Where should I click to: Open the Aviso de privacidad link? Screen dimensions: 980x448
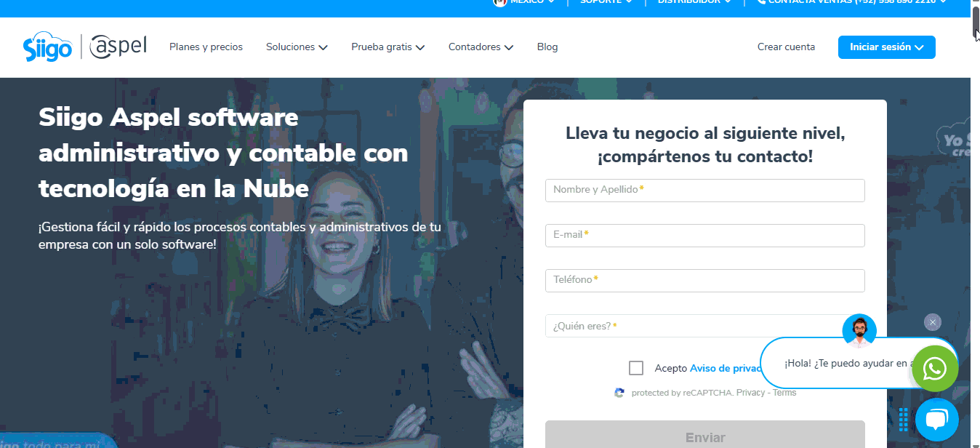pyautogui.click(x=726, y=368)
